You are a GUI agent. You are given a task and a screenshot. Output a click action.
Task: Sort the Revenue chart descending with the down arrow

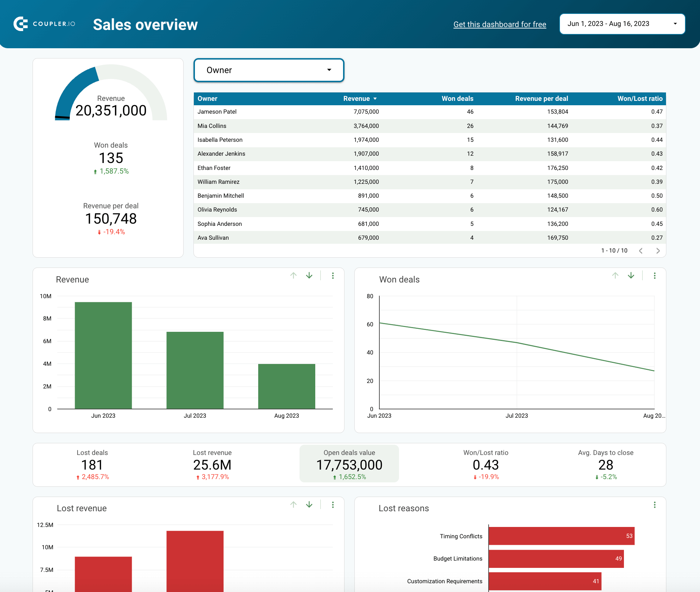[309, 276]
